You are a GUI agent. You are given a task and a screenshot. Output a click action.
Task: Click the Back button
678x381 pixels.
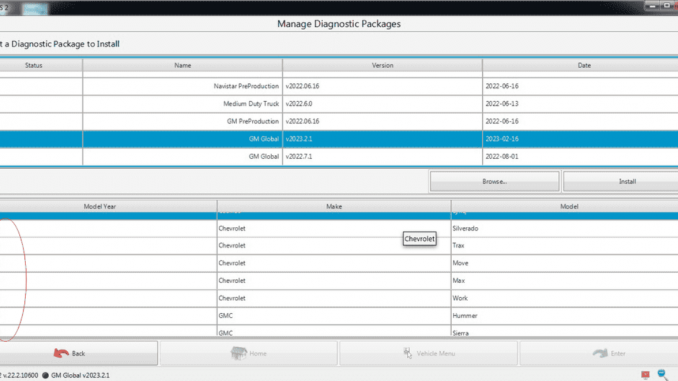pyautogui.click(x=78, y=353)
